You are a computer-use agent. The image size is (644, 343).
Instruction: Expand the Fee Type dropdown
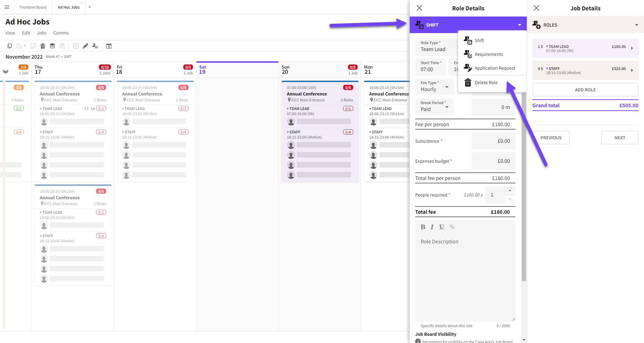pyautogui.click(x=447, y=87)
